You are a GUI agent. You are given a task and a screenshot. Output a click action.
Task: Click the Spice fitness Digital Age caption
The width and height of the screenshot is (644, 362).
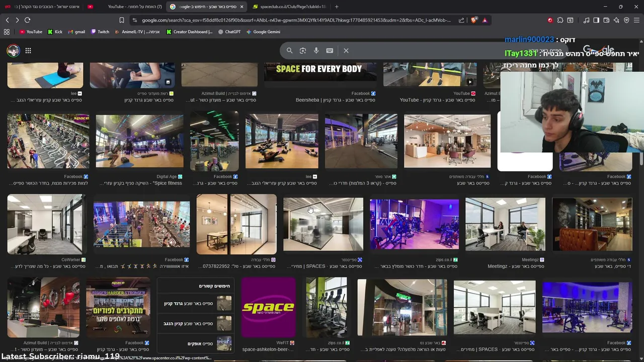pos(141,184)
